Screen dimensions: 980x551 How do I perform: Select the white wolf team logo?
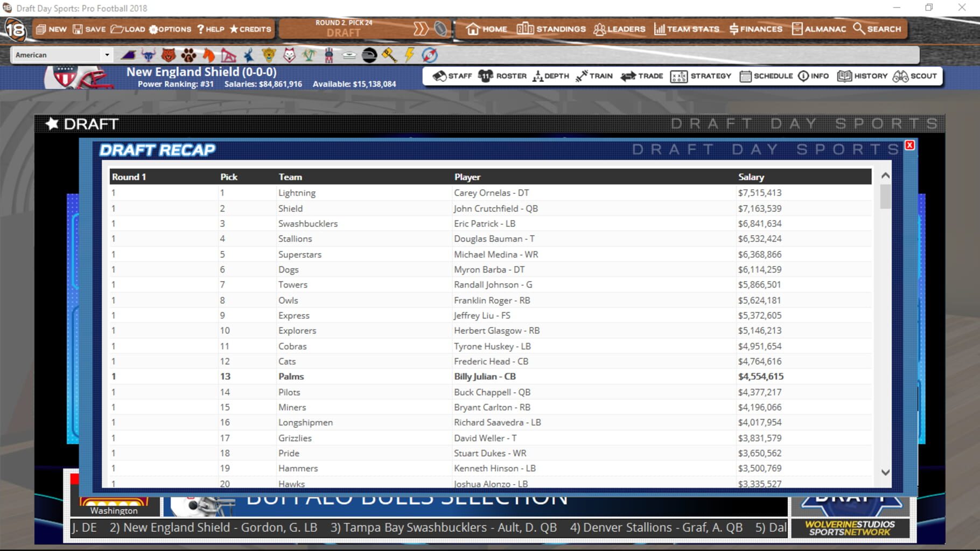click(289, 55)
